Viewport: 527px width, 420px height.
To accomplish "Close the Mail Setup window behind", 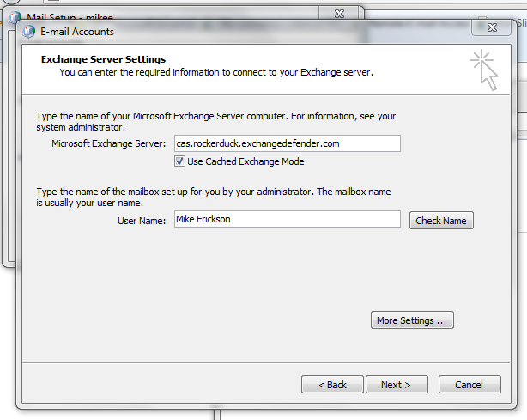I will pyautogui.click(x=339, y=14).
